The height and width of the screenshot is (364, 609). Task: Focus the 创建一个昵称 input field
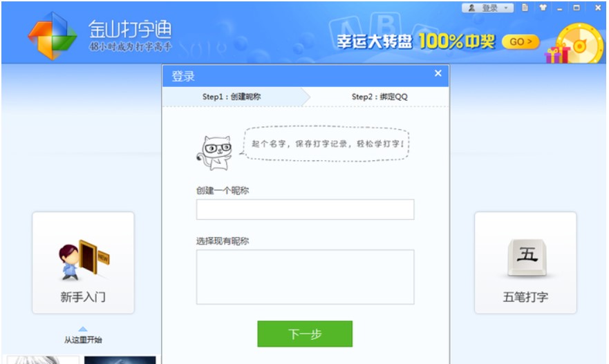click(305, 209)
